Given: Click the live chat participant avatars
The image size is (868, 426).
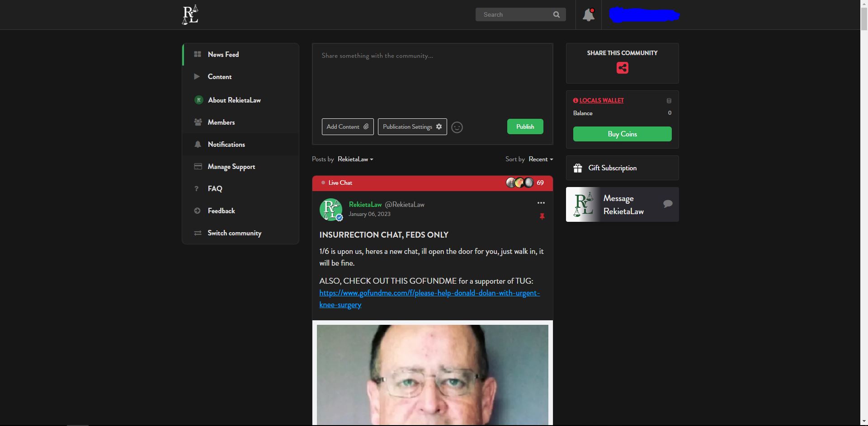Looking at the screenshot, I should [x=520, y=183].
